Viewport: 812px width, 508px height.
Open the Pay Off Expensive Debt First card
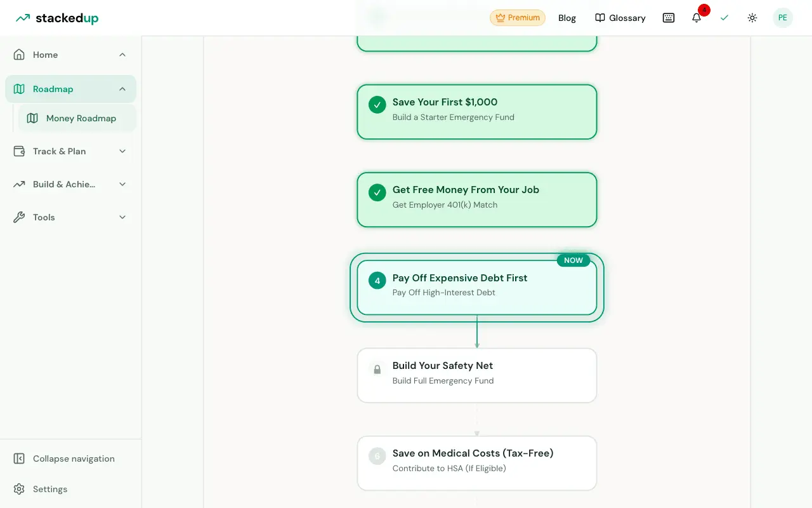(x=477, y=288)
